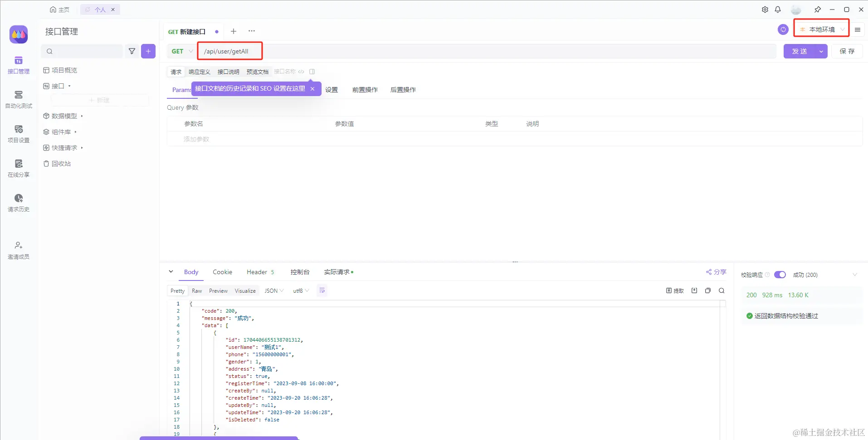
Task: Open the 邀请成员 sidebar option
Action: [x=19, y=251]
